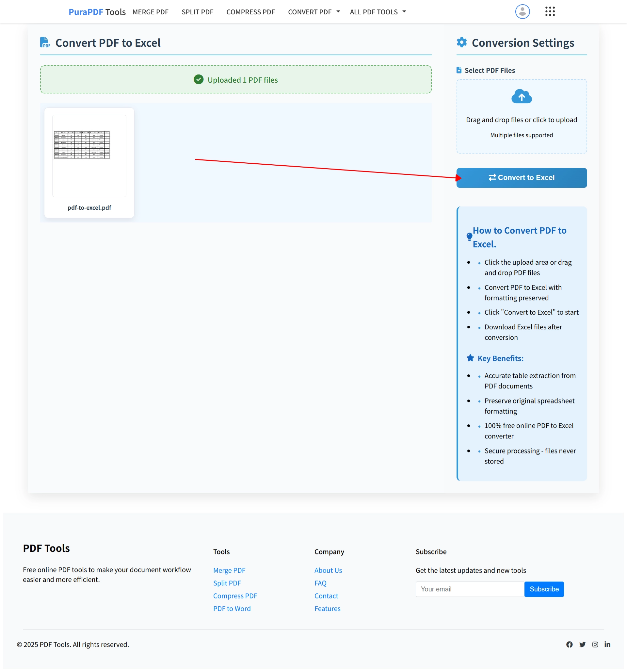Open the apps grid menu icon

coord(550,11)
